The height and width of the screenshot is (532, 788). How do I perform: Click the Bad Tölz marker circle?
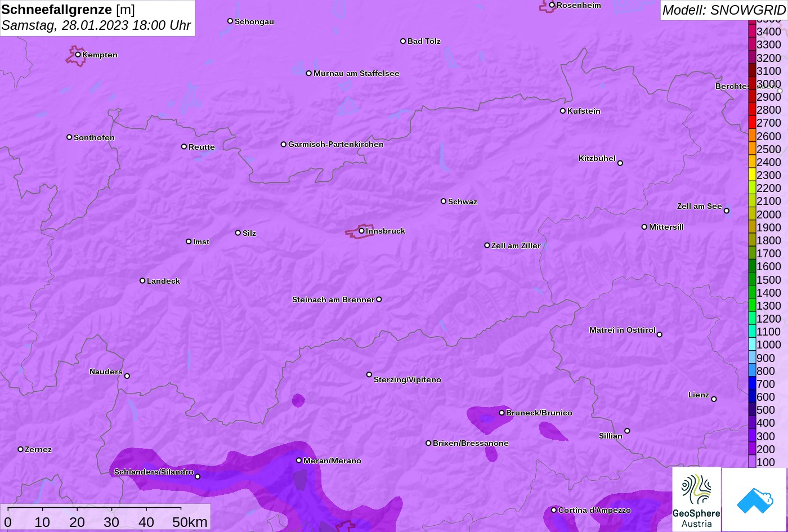[x=403, y=41]
